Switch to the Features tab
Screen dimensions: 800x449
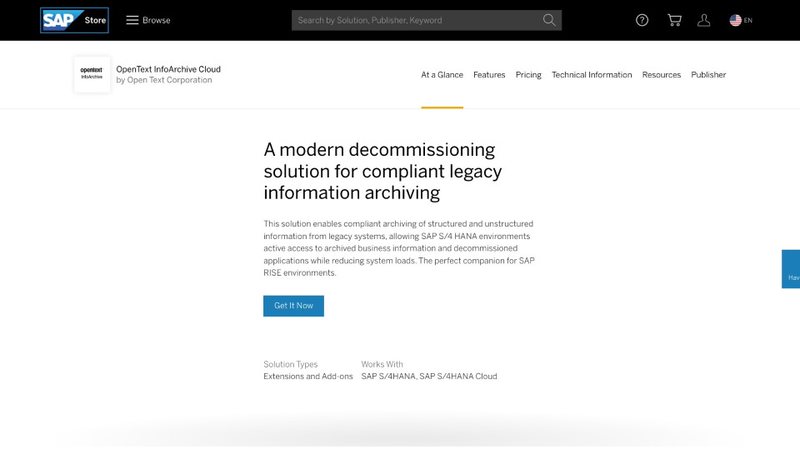[489, 75]
